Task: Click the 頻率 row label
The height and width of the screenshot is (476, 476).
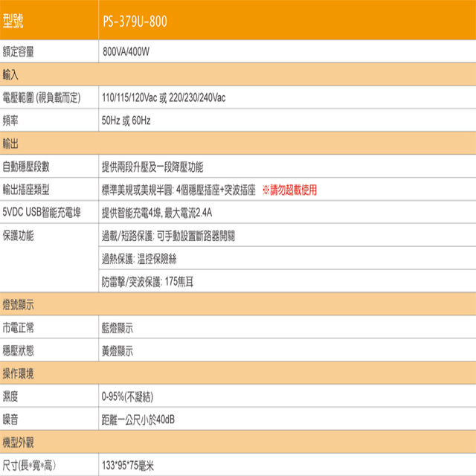Action: (10, 120)
